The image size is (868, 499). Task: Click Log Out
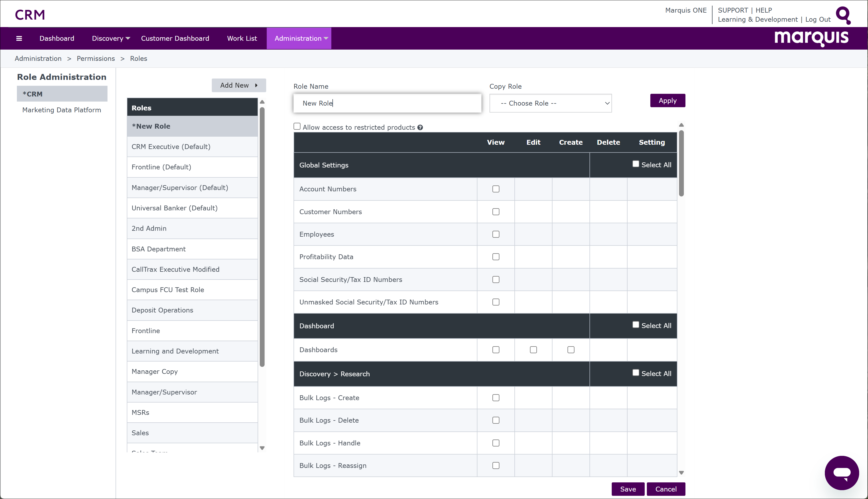point(818,20)
